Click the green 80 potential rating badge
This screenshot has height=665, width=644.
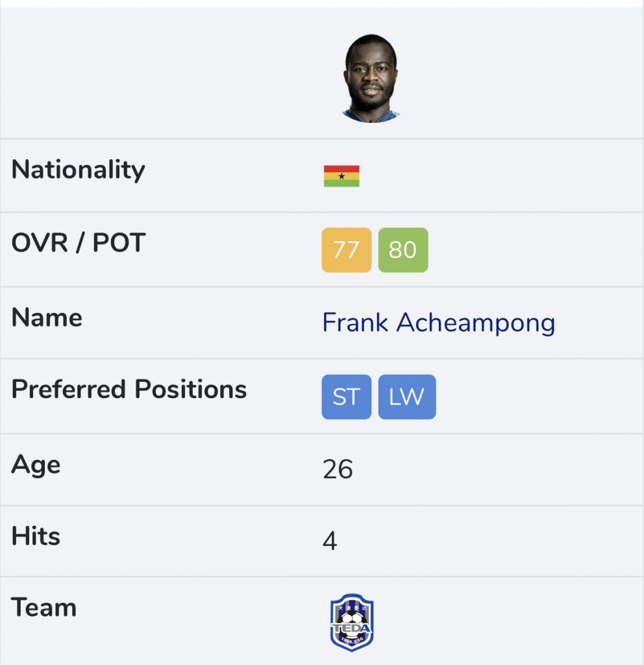402,250
